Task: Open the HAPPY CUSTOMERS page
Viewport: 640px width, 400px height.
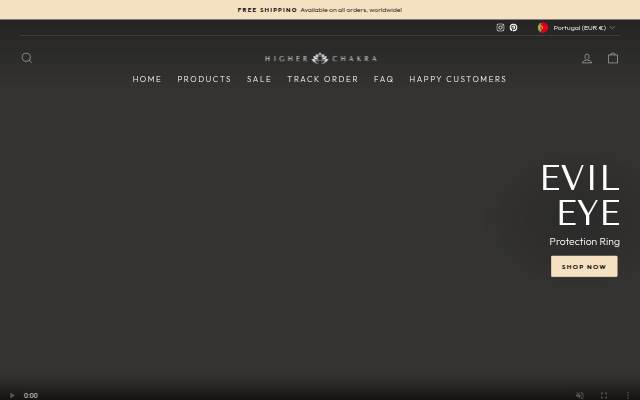Action: 458,79
